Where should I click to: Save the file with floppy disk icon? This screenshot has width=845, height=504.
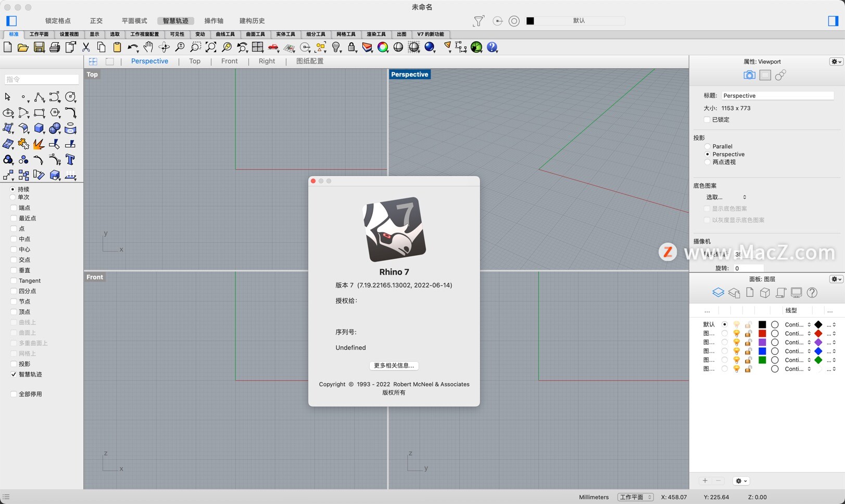(39, 47)
